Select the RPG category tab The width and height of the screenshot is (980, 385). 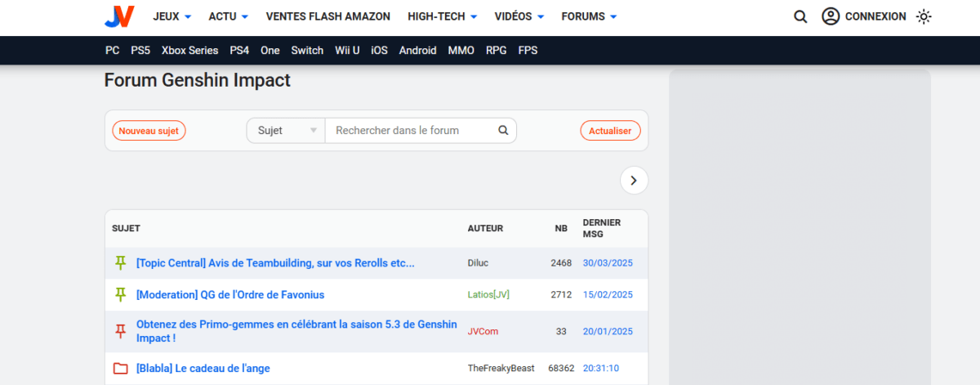[x=497, y=51]
